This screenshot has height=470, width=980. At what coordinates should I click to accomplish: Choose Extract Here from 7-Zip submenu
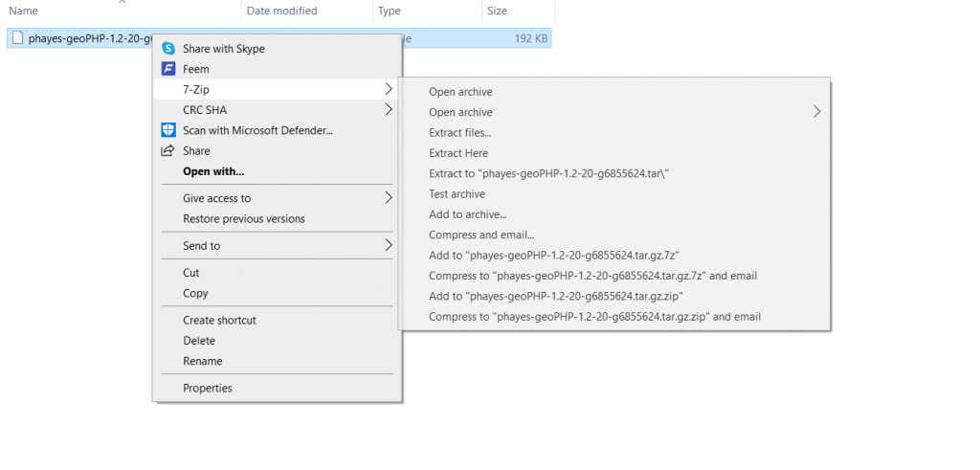[x=458, y=153]
